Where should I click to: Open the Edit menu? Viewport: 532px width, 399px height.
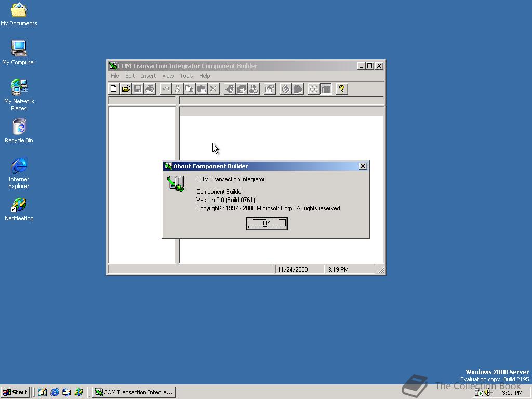(130, 76)
